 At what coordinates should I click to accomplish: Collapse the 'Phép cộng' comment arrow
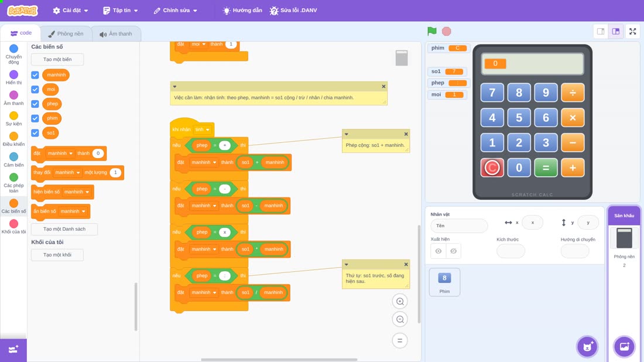347,134
